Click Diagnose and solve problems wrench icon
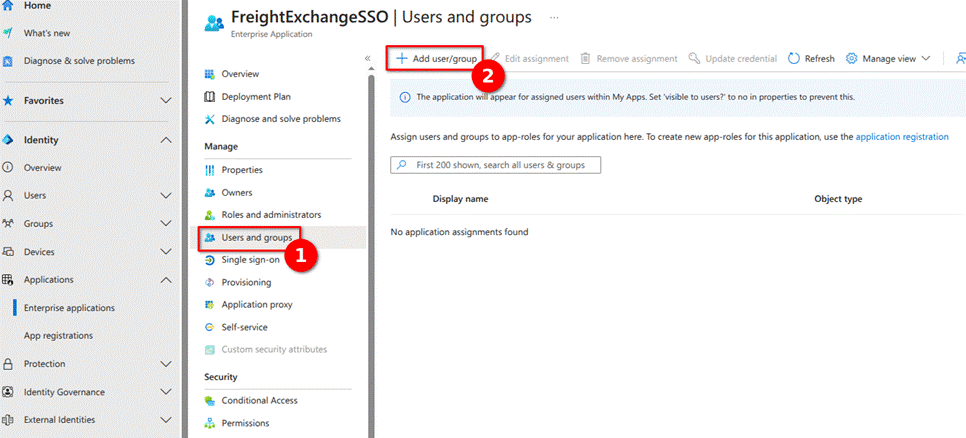The height and width of the screenshot is (438, 966). tap(209, 119)
